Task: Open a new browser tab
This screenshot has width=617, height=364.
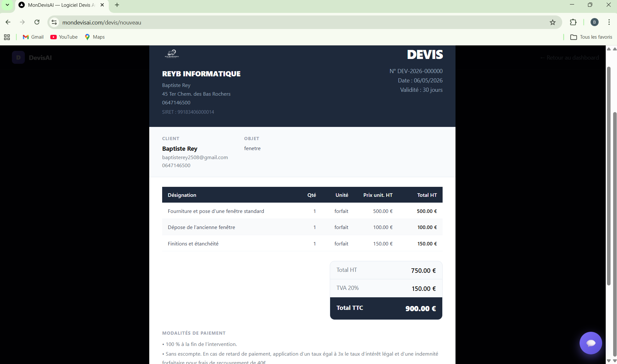Action: [x=117, y=5]
